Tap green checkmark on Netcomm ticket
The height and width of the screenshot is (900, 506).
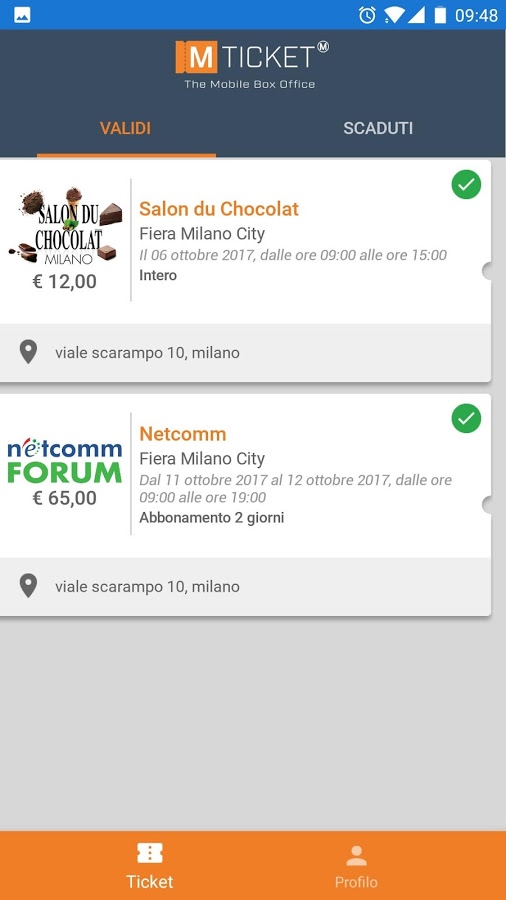pyautogui.click(x=466, y=419)
